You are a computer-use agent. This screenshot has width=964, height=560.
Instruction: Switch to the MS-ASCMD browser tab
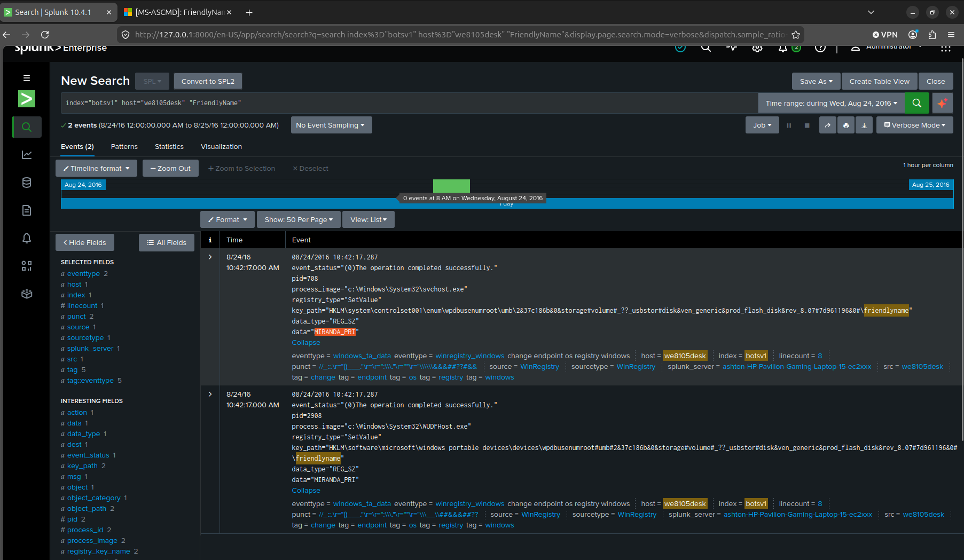[177, 12]
